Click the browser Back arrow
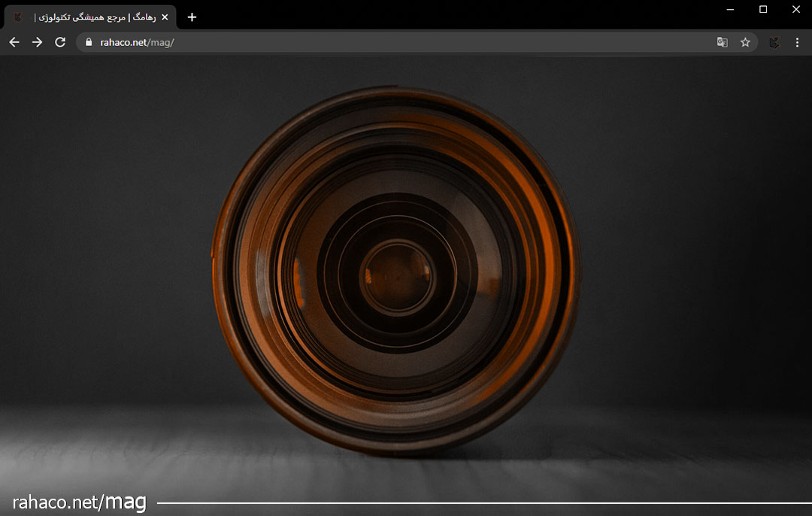This screenshot has height=516, width=812. [x=14, y=43]
